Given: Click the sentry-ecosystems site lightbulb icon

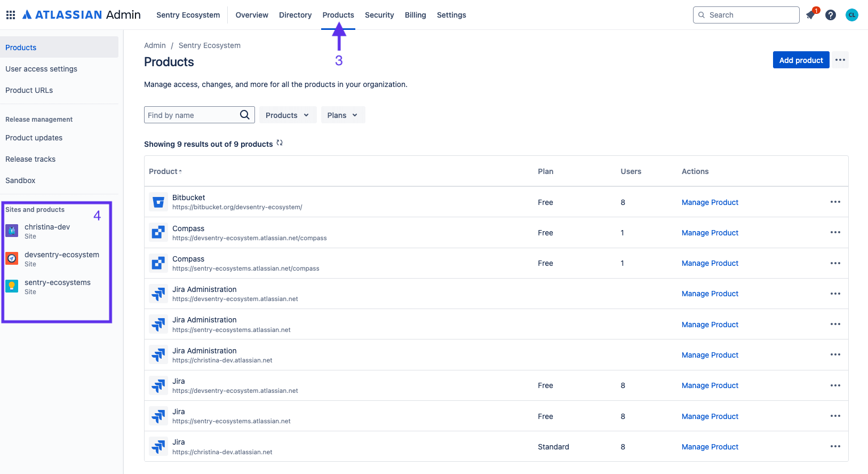Looking at the screenshot, I should (12, 286).
